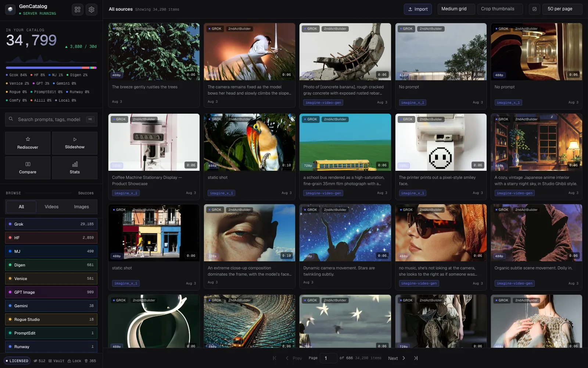Screen dimensions: 588x368
Task: Filter by the PromptEdit source row
Action: click(x=51, y=333)
